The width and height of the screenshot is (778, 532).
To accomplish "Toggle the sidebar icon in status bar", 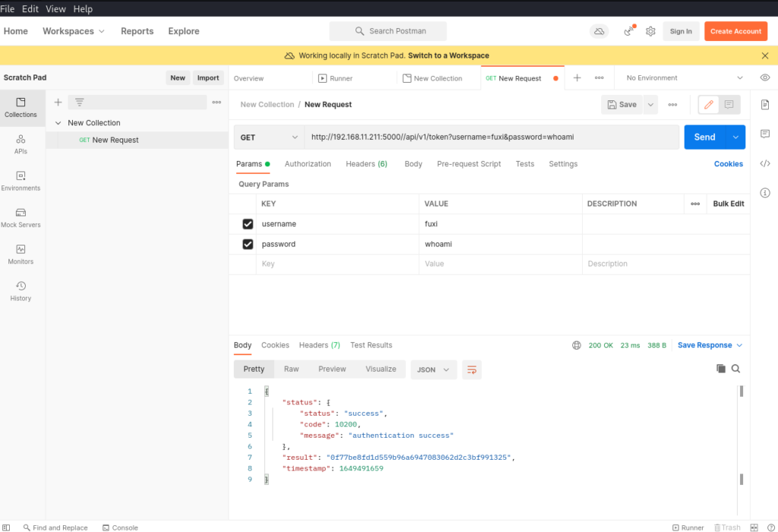I will (x=6, y=527).
